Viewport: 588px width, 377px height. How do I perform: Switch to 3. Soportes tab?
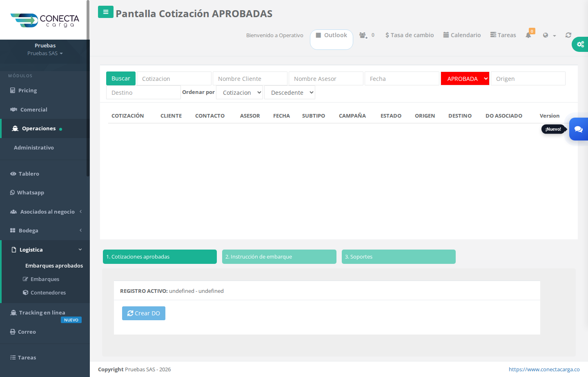[399, 257]
